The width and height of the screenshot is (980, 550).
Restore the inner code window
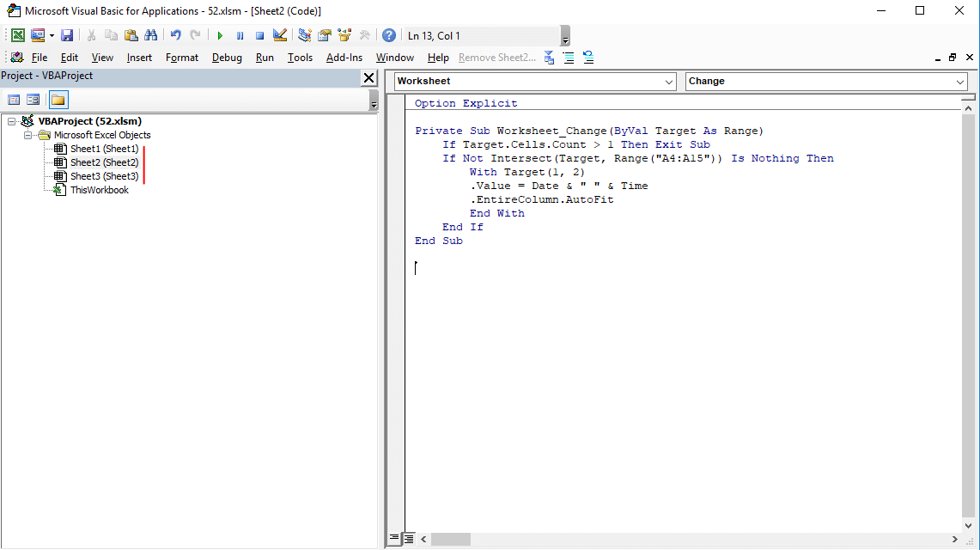click(x=953, y=58)
